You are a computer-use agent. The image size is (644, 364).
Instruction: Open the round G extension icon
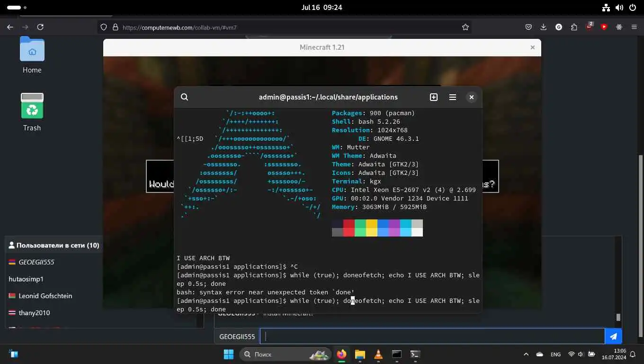point(559,27)
